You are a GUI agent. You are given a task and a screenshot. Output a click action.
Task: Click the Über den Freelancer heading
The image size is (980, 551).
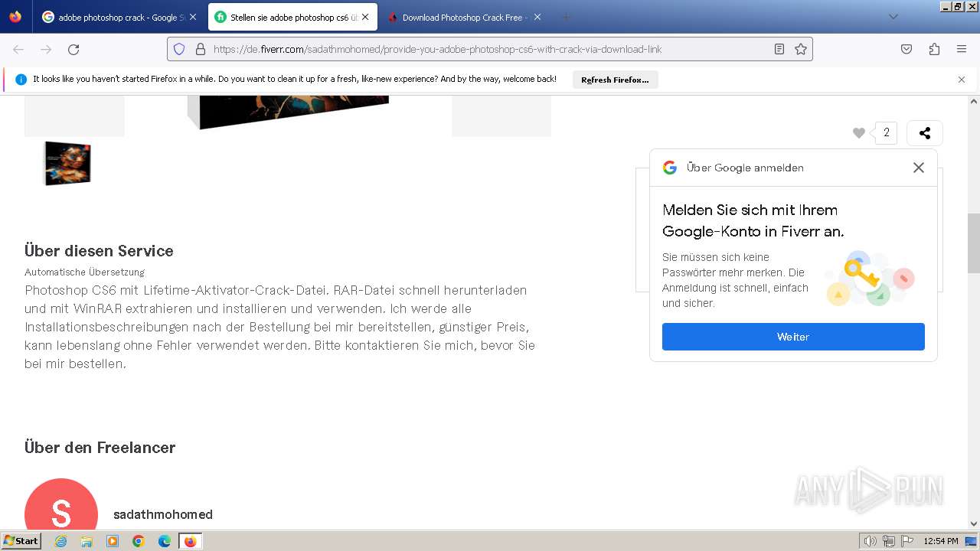click(x=100, y=448)
